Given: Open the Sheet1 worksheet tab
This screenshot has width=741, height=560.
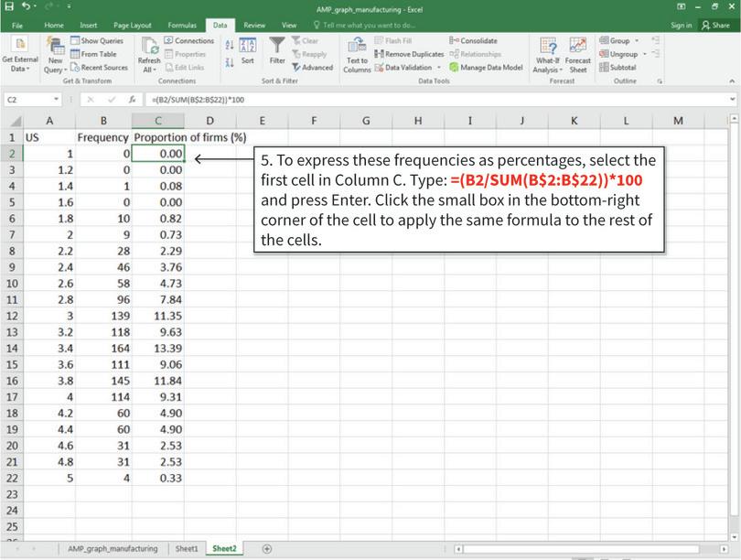Looking at the screenshot, I should 186,548.
